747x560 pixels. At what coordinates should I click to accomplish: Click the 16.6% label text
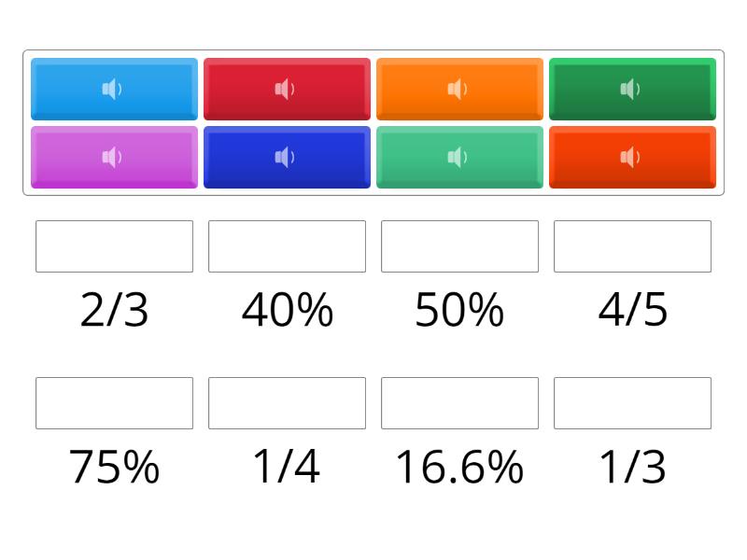(x=459, y=467)
